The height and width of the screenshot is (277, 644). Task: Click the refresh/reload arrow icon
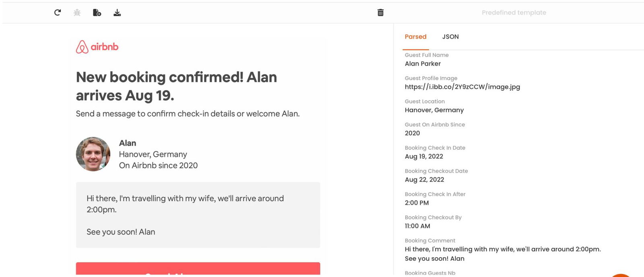58,12
